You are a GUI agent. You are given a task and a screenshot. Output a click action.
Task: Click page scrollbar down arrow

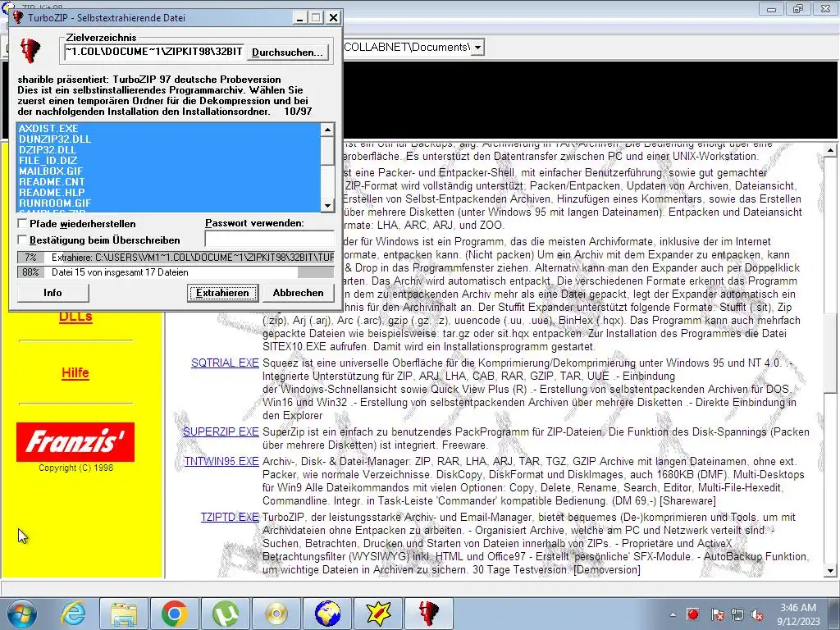coord(830,571)
